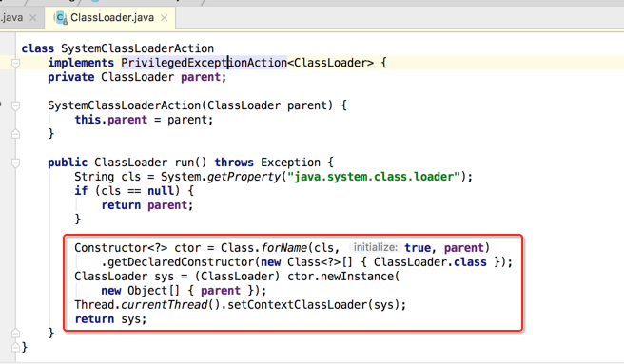The image size is (624, 364).
Task: Click the forName method call
Action: [x=284, y=248]
